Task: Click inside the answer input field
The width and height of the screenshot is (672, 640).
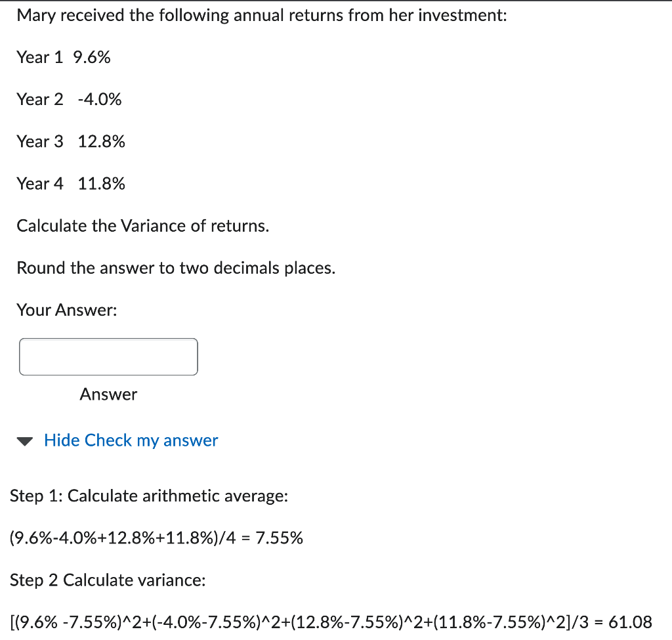Action: pos(108,356)
